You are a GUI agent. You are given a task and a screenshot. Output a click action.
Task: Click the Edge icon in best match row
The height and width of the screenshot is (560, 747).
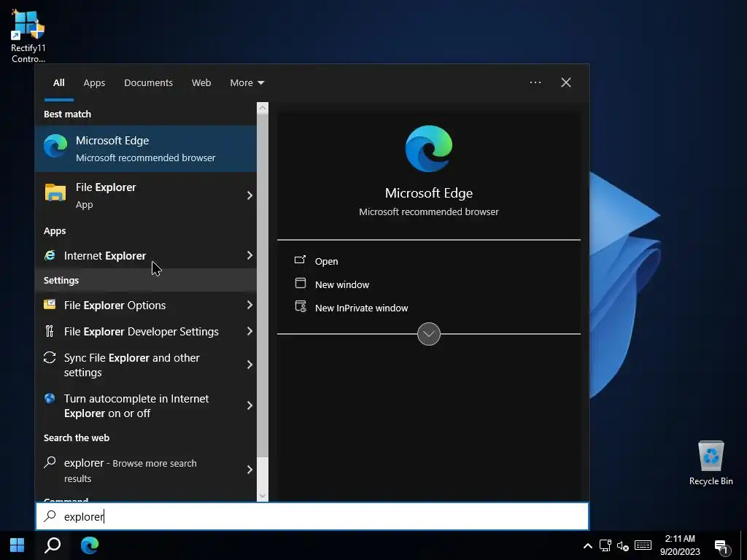(55, 146)
